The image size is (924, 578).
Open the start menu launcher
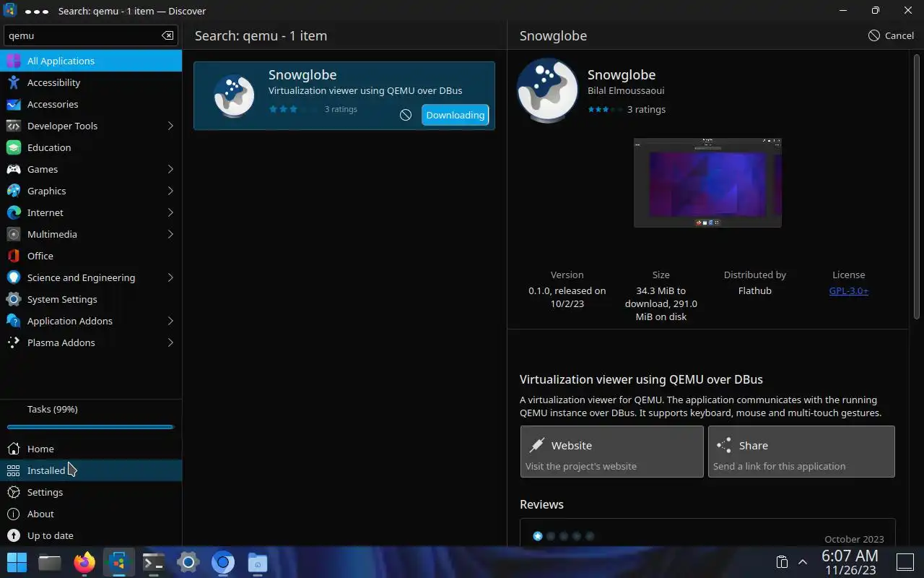click(17, 562)
